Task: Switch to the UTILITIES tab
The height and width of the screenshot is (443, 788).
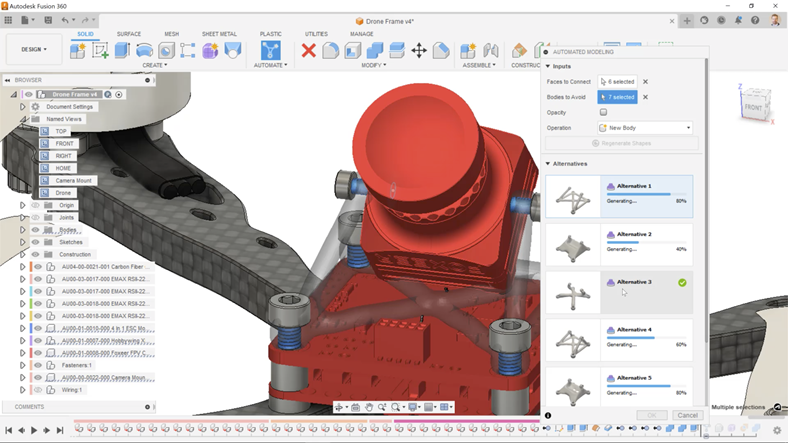Action: tap(316, 34)
